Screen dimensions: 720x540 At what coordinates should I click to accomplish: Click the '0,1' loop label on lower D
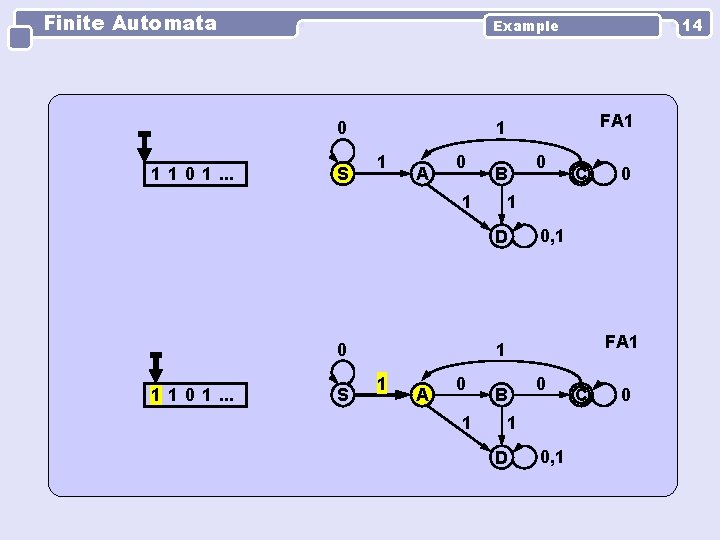tap(551, 457)
